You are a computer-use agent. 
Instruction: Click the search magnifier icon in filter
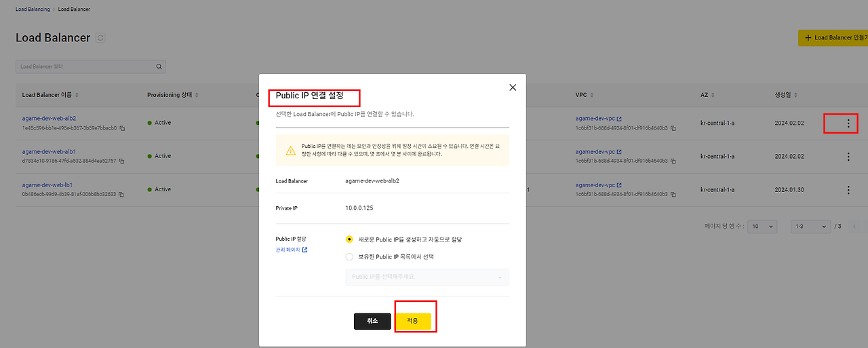click(x=159, y=66)
